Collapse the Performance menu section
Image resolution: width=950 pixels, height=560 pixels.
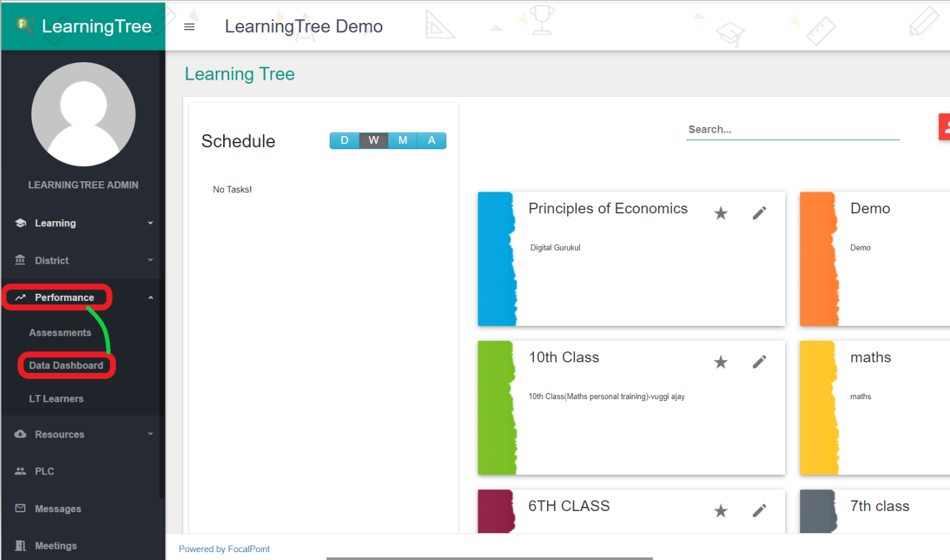[x=150, y=298]
